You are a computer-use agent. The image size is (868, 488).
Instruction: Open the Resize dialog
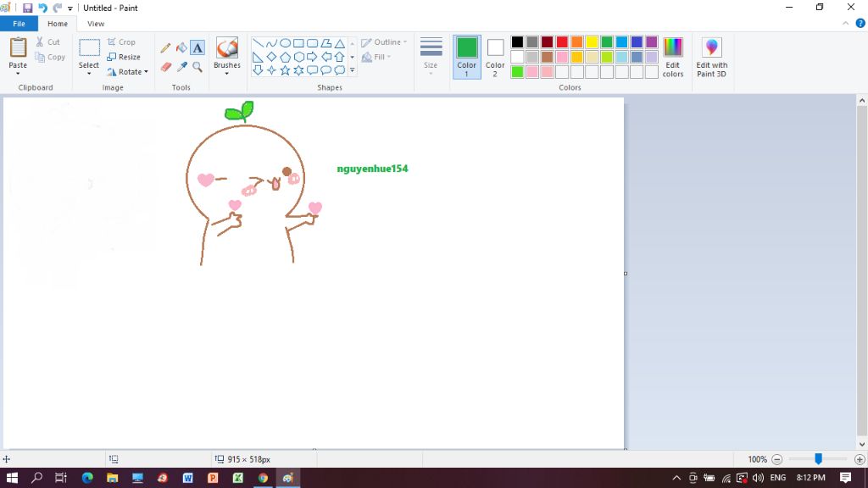tap(124, 57)
